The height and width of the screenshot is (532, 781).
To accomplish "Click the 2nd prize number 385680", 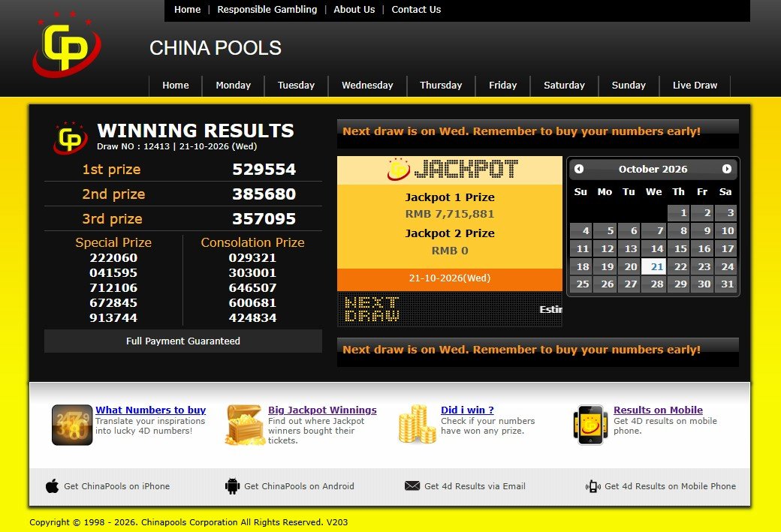I will click(x=264, y=194).
